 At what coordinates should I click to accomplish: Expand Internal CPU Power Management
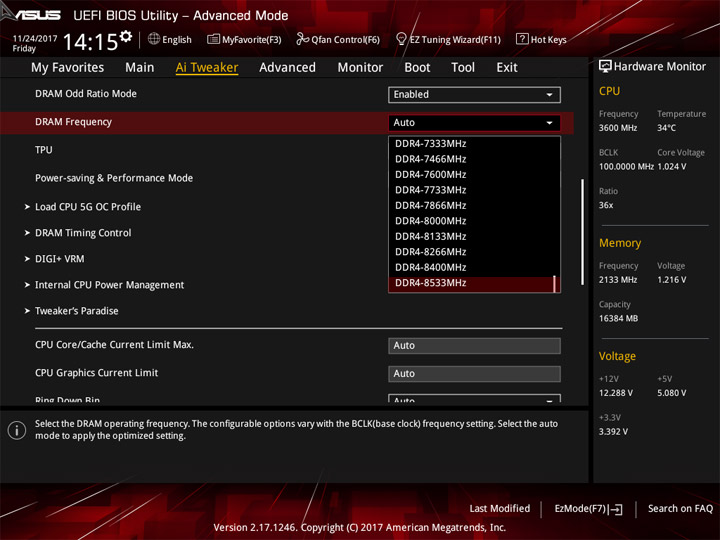109,285
